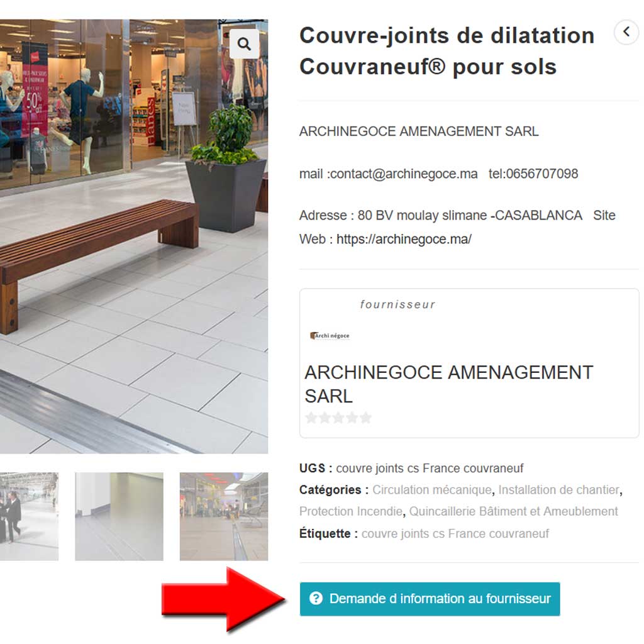644x644 pixels.
Task: Click the contact@archinegoce.ma email text
Action: coord(404,174)
